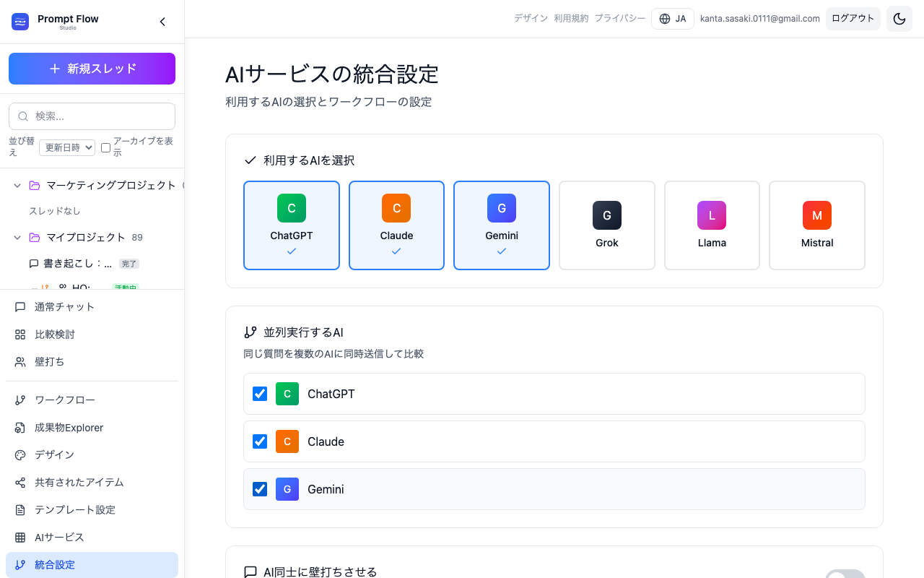Open ワークフロー in sidebar
Screen dimensions: 924x578
[x=92, y=400]
